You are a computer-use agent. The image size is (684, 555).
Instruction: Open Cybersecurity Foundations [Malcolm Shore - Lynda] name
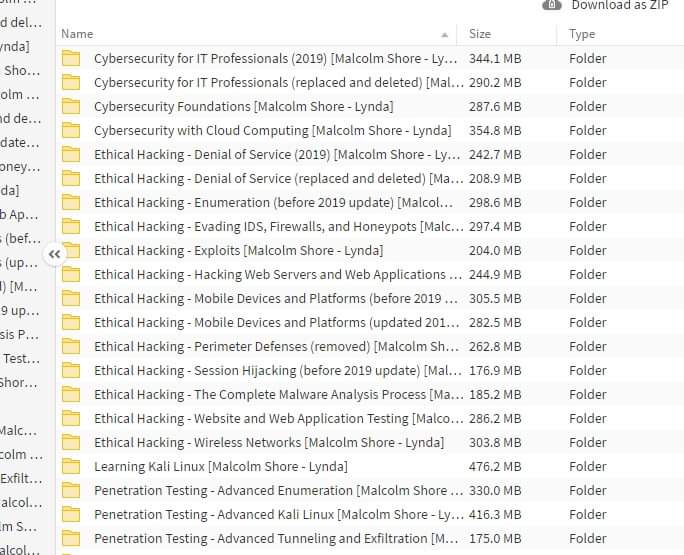243,106
